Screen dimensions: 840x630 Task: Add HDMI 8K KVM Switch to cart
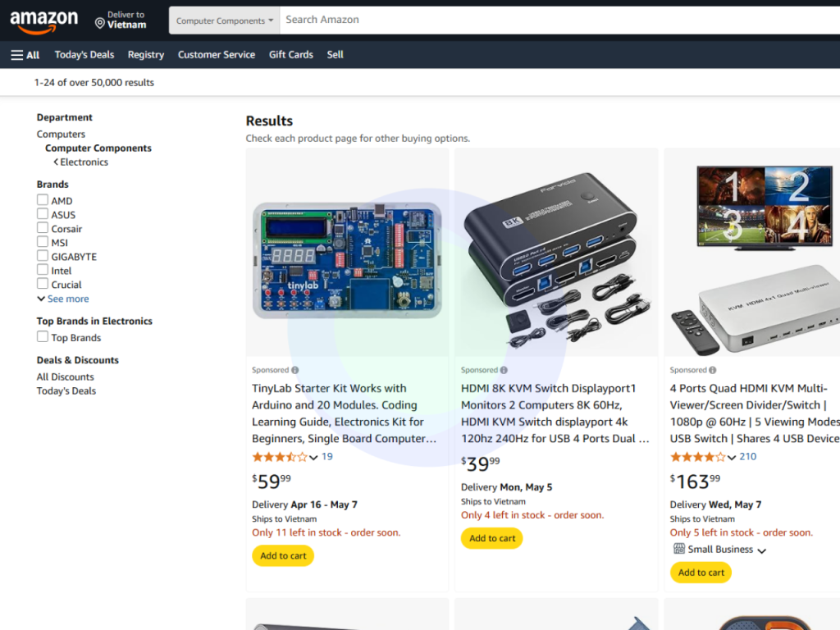(492, 538)
